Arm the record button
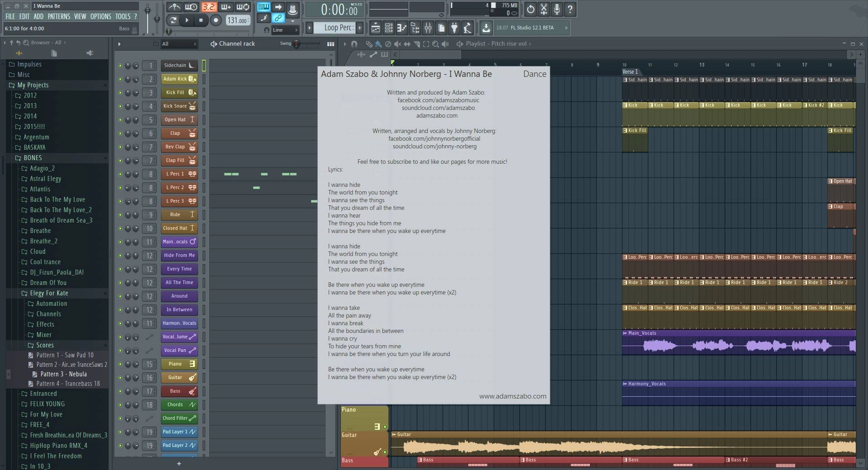Viewport: 868px width, 470px height. (x=216, y=20)
